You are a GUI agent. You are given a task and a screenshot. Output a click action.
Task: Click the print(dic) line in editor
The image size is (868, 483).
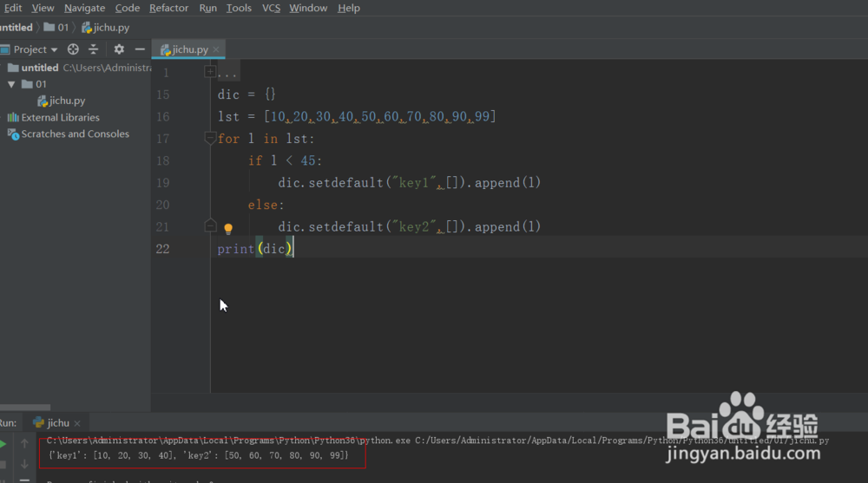coord(254,248)
